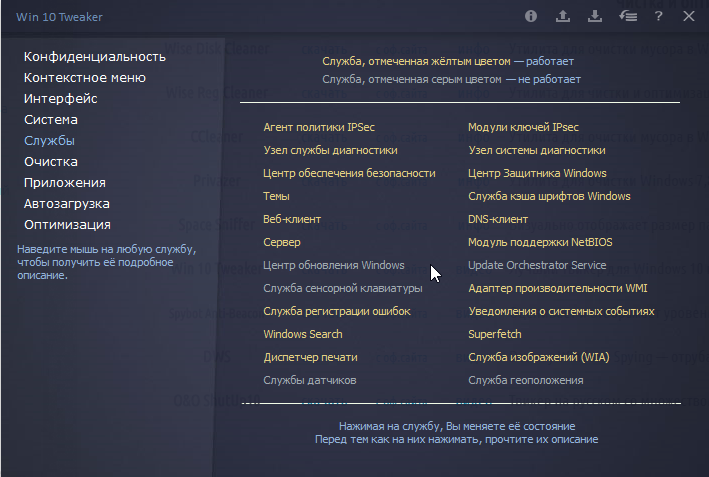Image resolution: width=709 pixels, height=477 pixels.
Task: Enable the Службы датчиков service
Action: tap(310, 380)
